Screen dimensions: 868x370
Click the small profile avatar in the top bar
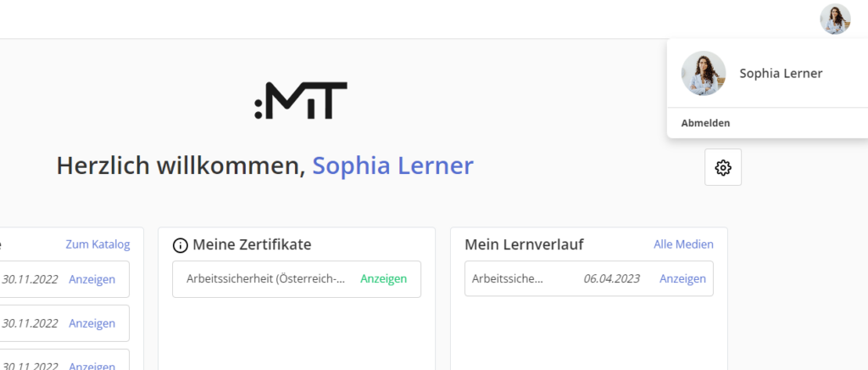click(835, 19)
